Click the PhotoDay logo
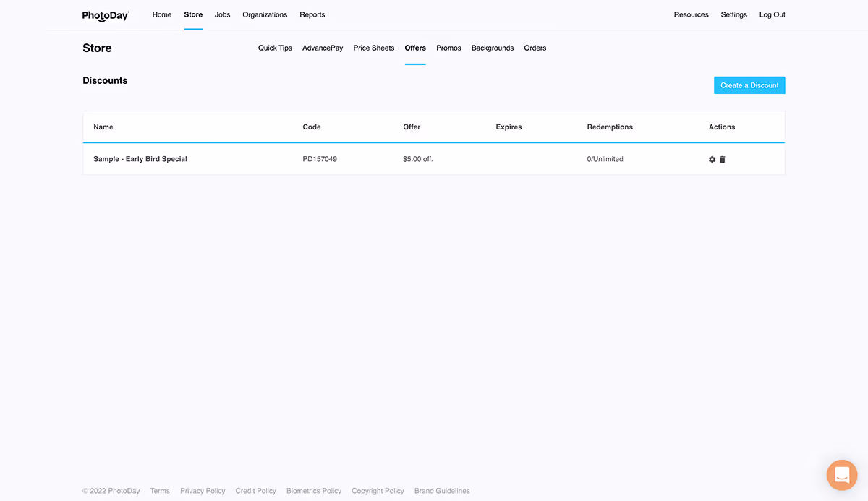This screenshot has height=501, width=868. pyautogui.click(x=106, y=15)
